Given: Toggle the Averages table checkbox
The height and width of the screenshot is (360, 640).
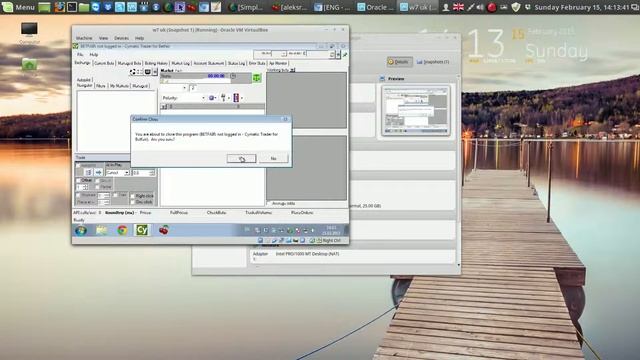Looking at the screenshot, I should 269,203.
